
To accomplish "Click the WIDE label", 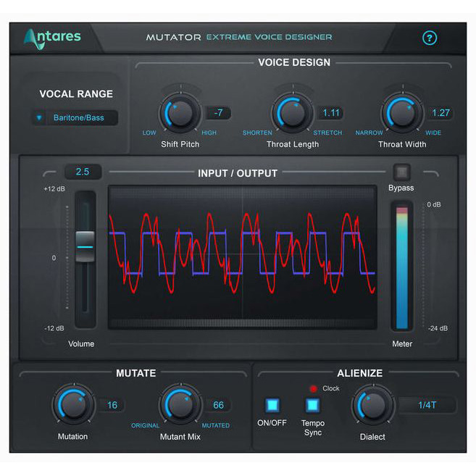I will pos(433,133).
